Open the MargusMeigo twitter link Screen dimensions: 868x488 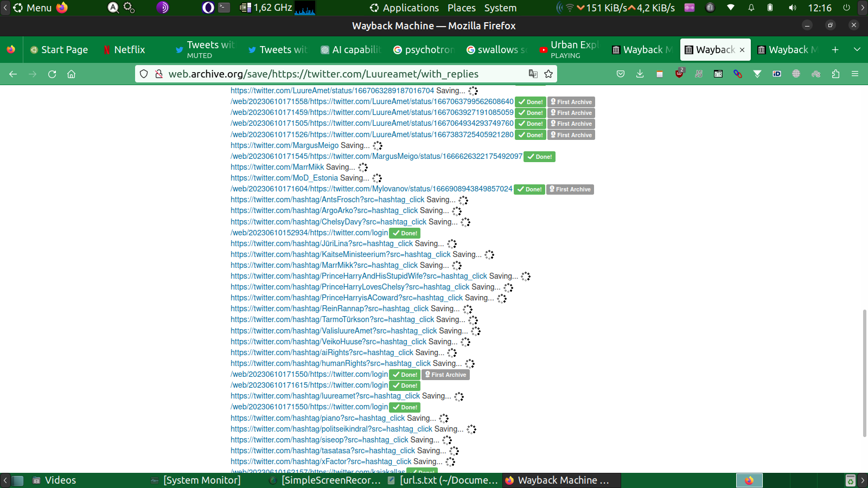284,145
